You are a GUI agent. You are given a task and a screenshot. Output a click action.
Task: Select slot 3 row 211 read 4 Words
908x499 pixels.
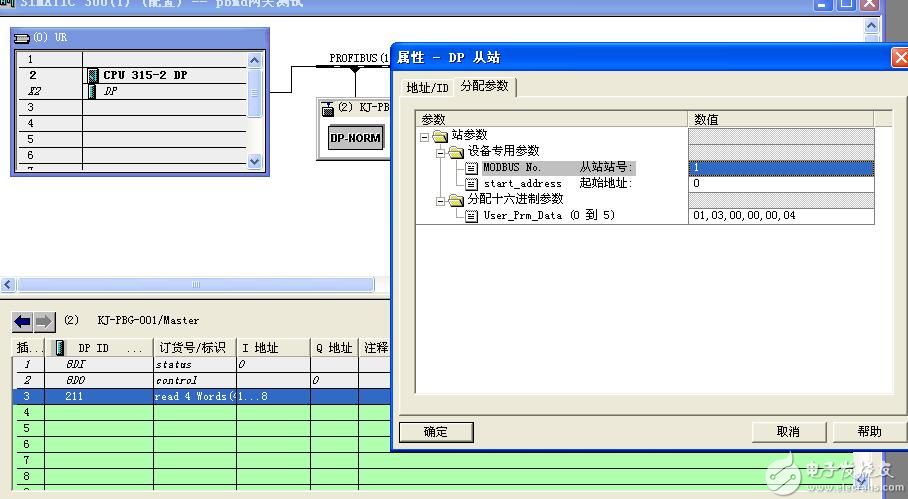[x=202, y=397]
